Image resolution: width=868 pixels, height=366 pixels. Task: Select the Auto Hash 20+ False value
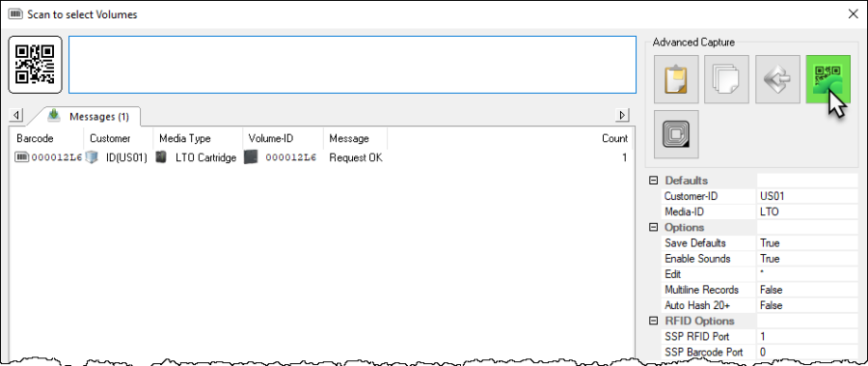(x=807, y=305)
